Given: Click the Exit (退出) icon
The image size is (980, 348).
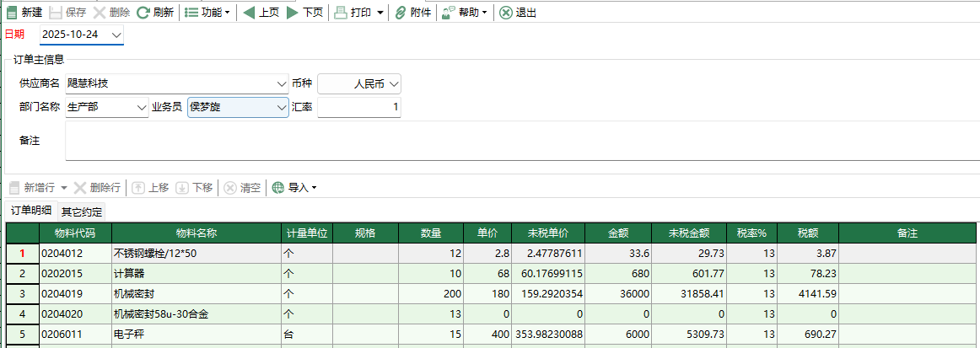Looking at the screenshot, I should (505, 13).
